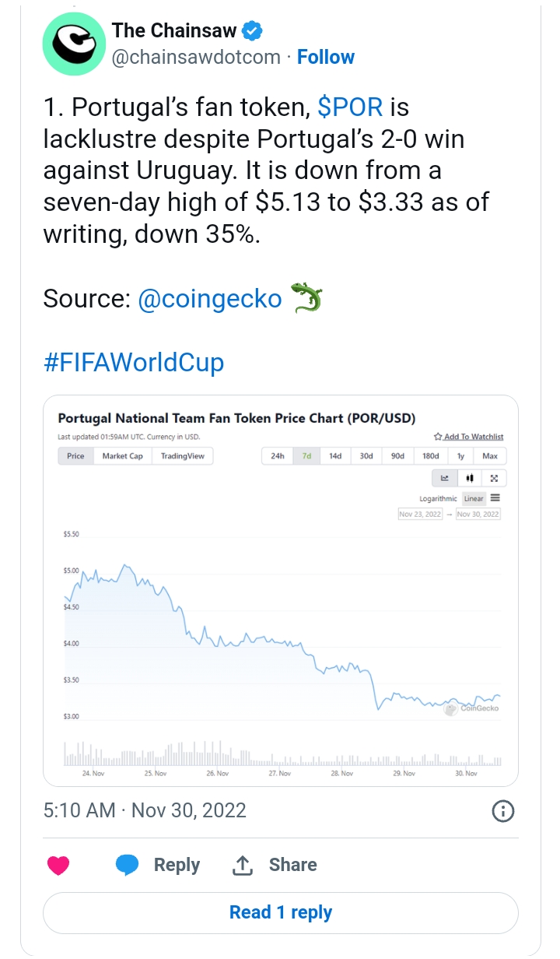Viewport: 560px width, 959px height.
Task: Click the gecko emoji after @coingecko
Action: point(306,299)
